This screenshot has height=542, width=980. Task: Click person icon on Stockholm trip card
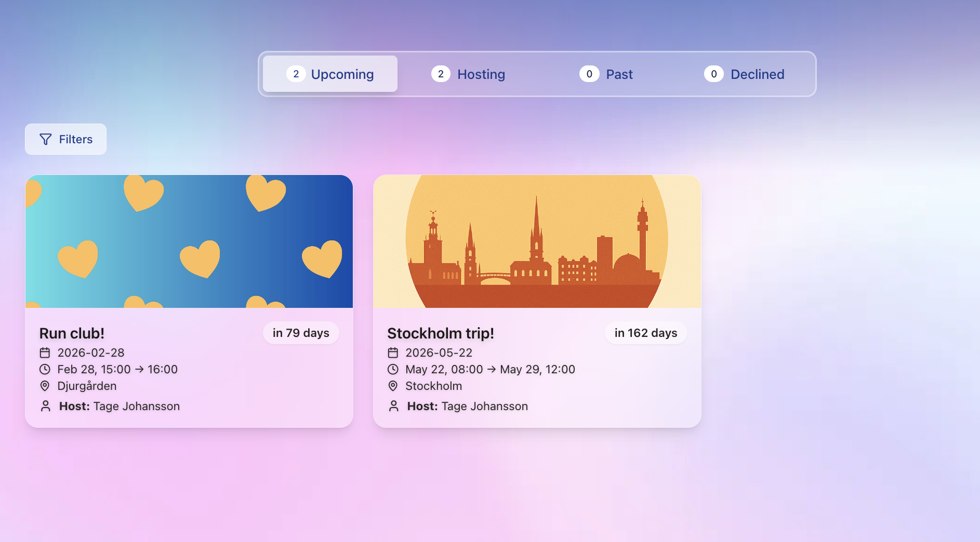(394, 406)
